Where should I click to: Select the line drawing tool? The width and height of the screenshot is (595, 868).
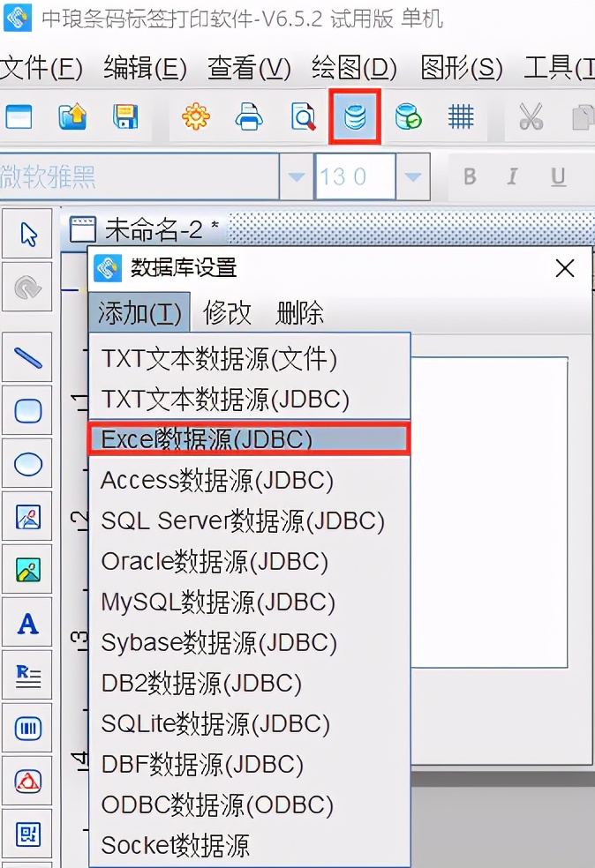pyautogui.click(x=27, y=357)
